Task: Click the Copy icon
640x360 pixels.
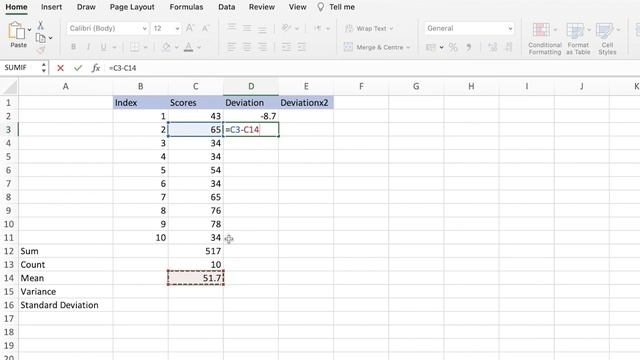Action: coord(40,38)
